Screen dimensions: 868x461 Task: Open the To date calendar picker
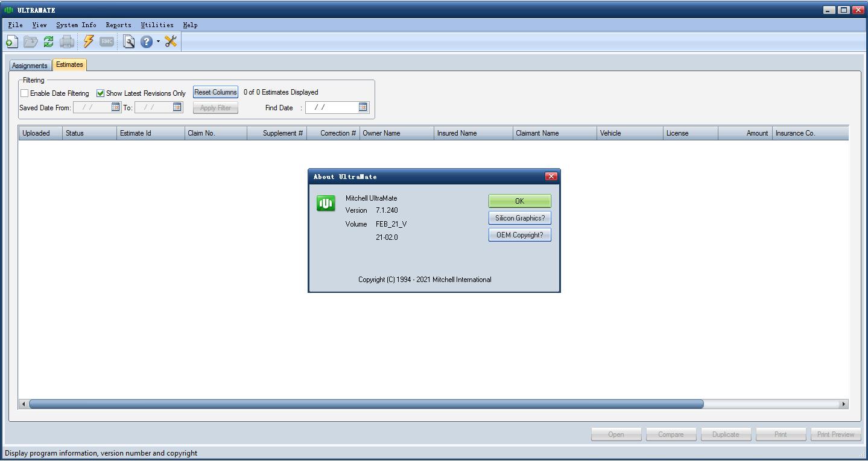pyautogui.click(x=177, y=107)
